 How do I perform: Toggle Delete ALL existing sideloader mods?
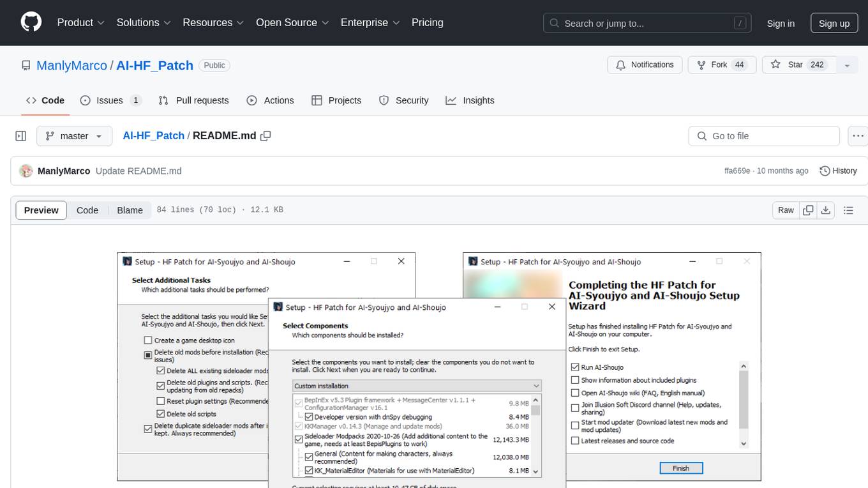pyautogui.click(x=161, y=370)
